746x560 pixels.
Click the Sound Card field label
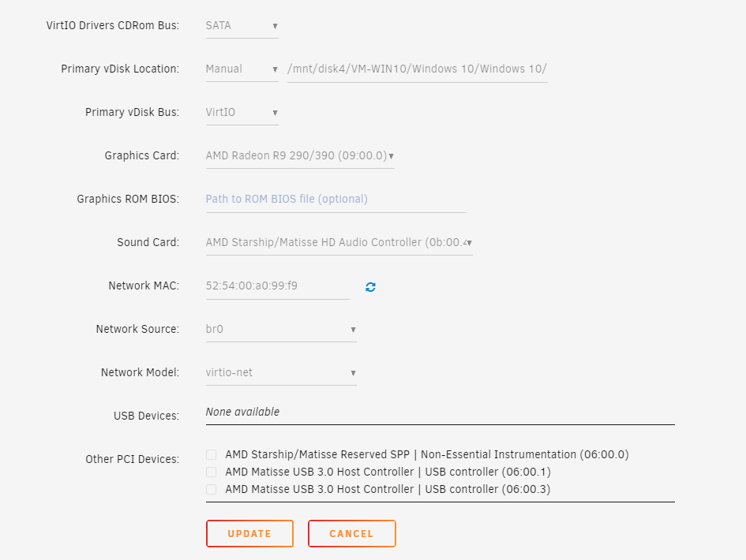click(x=148, y=242)
